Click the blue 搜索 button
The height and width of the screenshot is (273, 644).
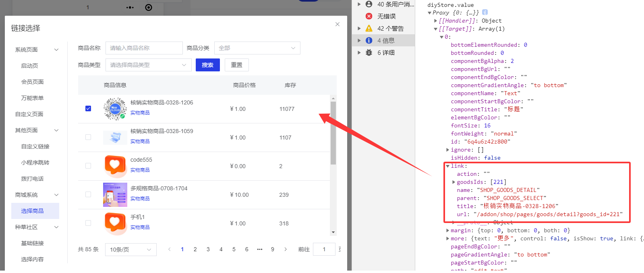click(x=207, y=65)
